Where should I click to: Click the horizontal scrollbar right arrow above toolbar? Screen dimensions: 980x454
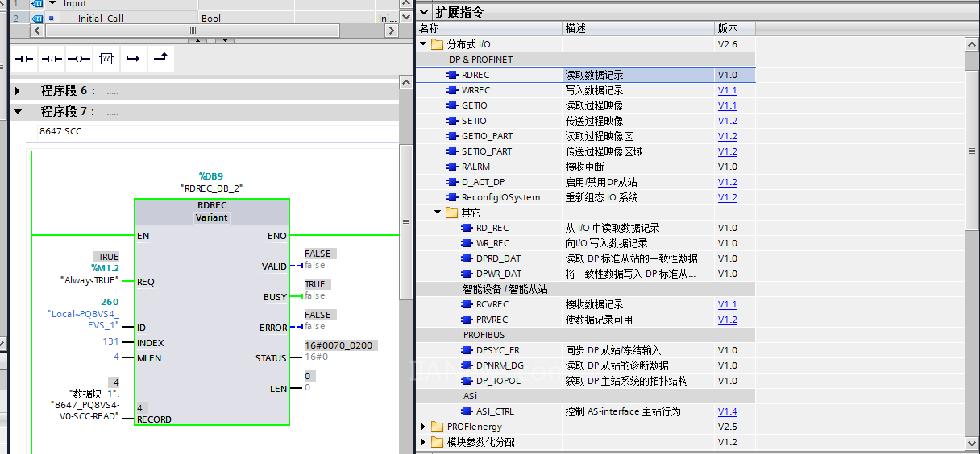coord(392,30)
